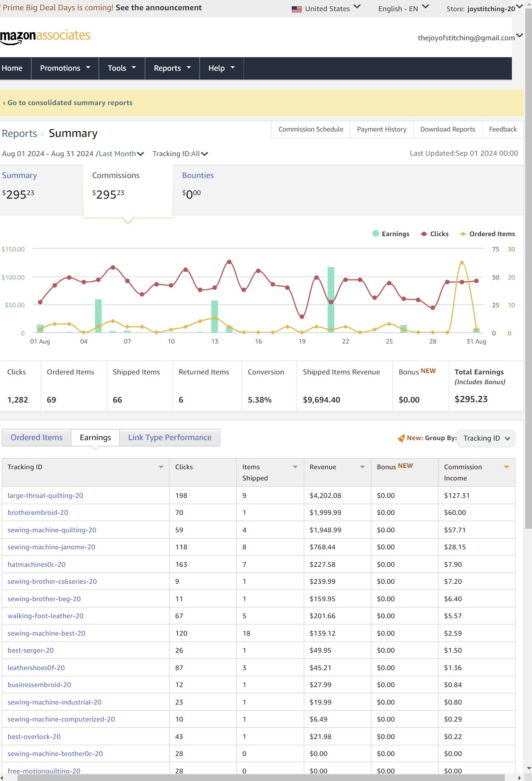Switch to Link Type Performance tab
The width and height of the screenshot is (532, 781).
(x=170, y=437)
